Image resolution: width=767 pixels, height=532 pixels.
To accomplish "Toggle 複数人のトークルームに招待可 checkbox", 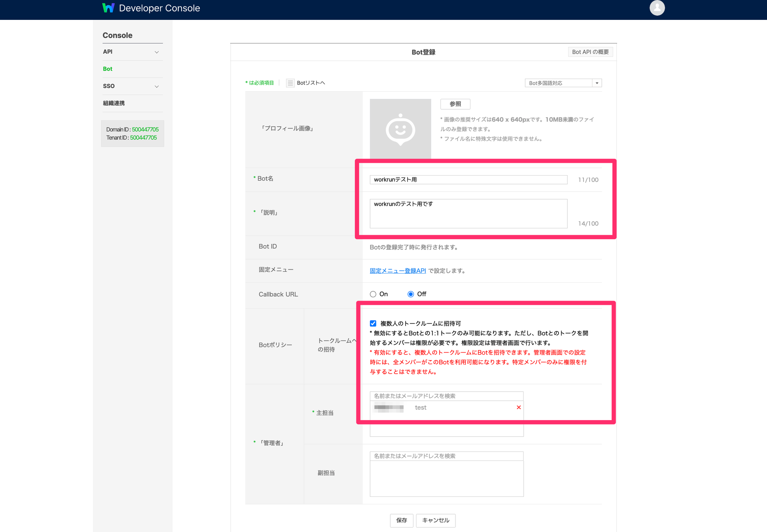I will pyautogui.click(x=373, y=323).
